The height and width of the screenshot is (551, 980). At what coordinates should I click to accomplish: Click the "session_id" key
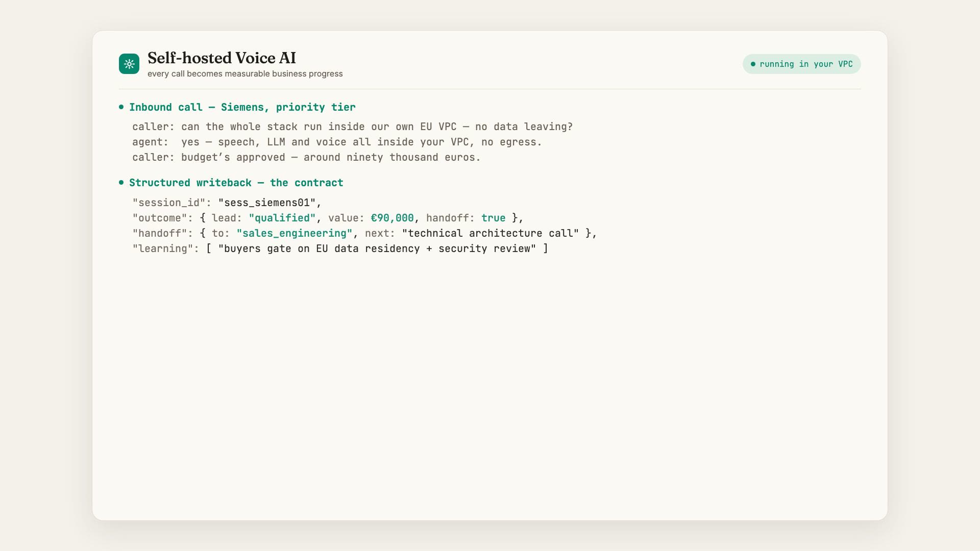click(x=169, y=203)
